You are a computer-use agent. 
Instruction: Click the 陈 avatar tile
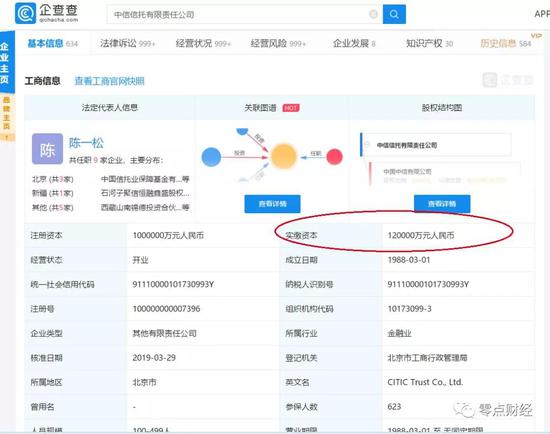47,149
